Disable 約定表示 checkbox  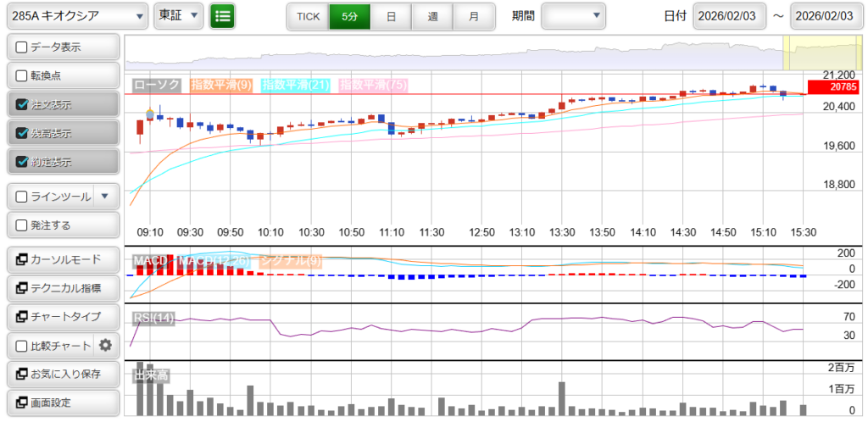[22, 162]
